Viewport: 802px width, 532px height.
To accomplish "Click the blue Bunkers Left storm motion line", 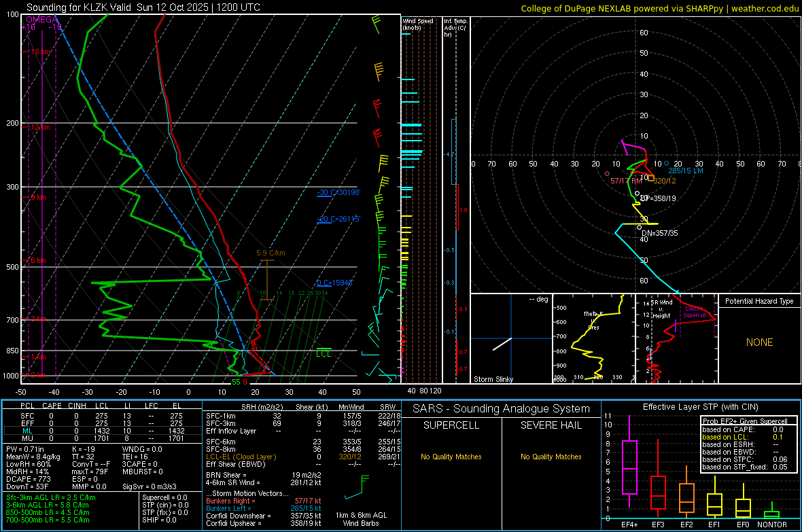I will tap(264, 508).
